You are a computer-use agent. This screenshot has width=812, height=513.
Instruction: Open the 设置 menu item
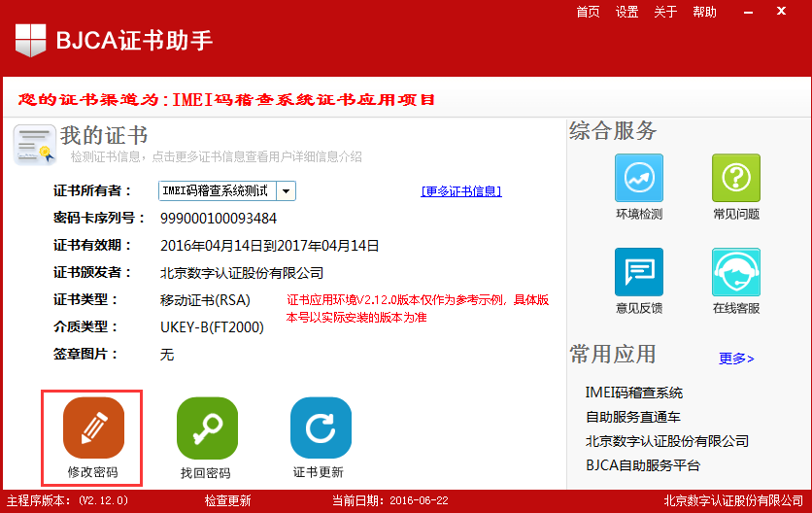[x=626, y=12]
